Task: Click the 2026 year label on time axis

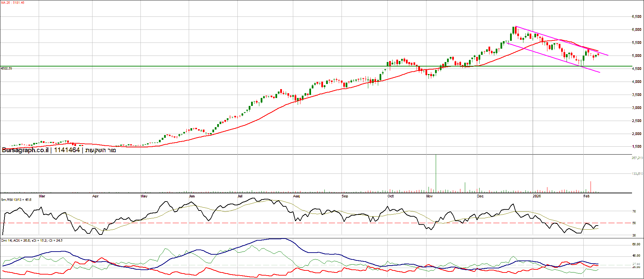Action: pyautogui.click(x=536, y=196)
